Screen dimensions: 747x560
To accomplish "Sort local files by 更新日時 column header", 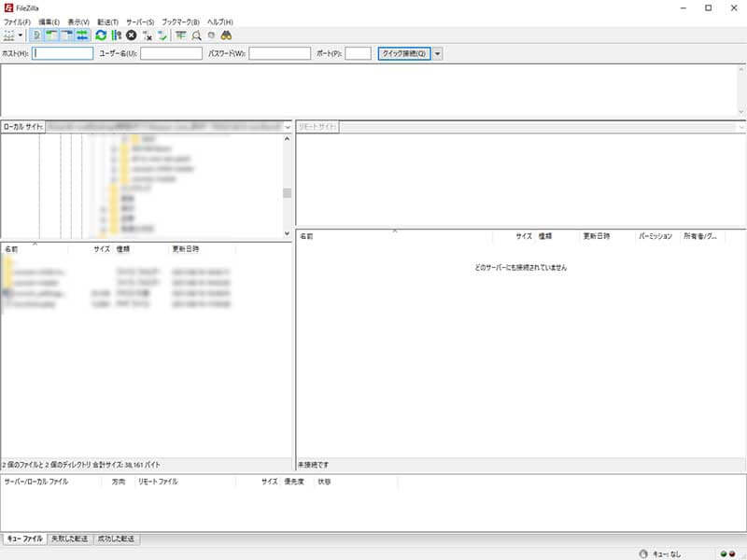I will pyautogui.click(x=185, y=249).
